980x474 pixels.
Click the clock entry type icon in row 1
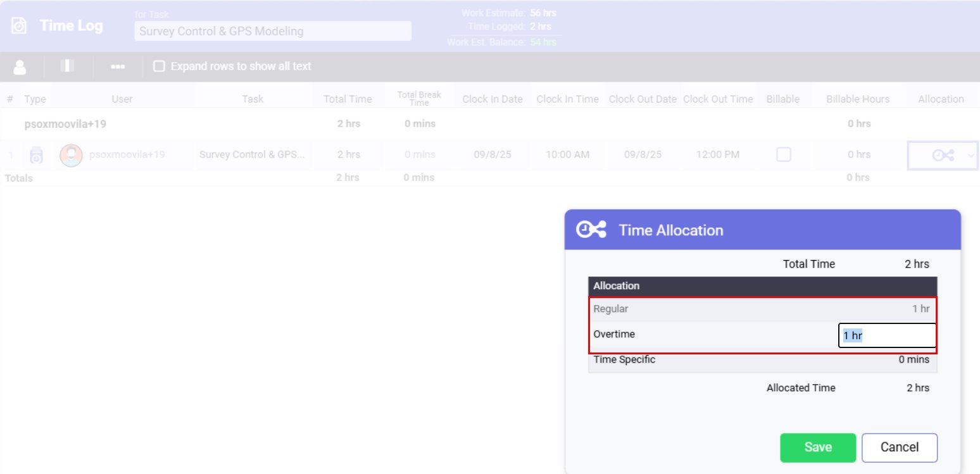[37, 155]
